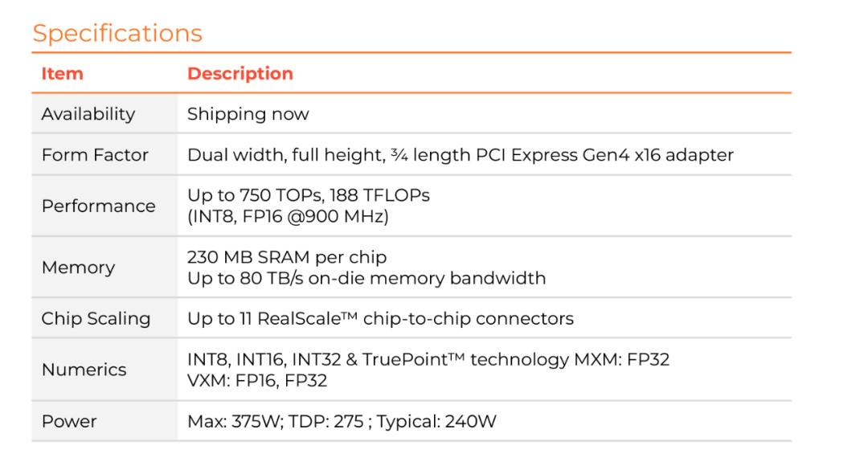Screen dimensions: 868x462
Task: Click the '230 MB SRAM per chip' text
Action: tap(287, 258)
